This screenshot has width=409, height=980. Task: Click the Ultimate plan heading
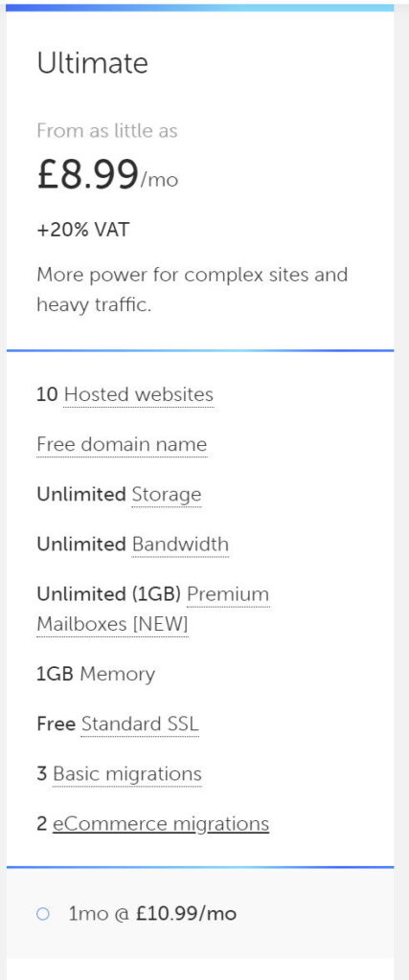[x=93, y=63]
